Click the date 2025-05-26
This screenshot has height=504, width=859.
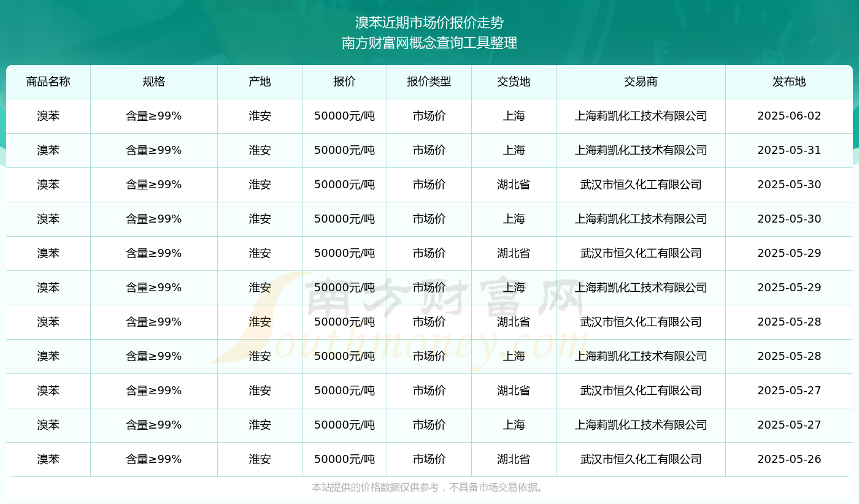coord(790,459)
